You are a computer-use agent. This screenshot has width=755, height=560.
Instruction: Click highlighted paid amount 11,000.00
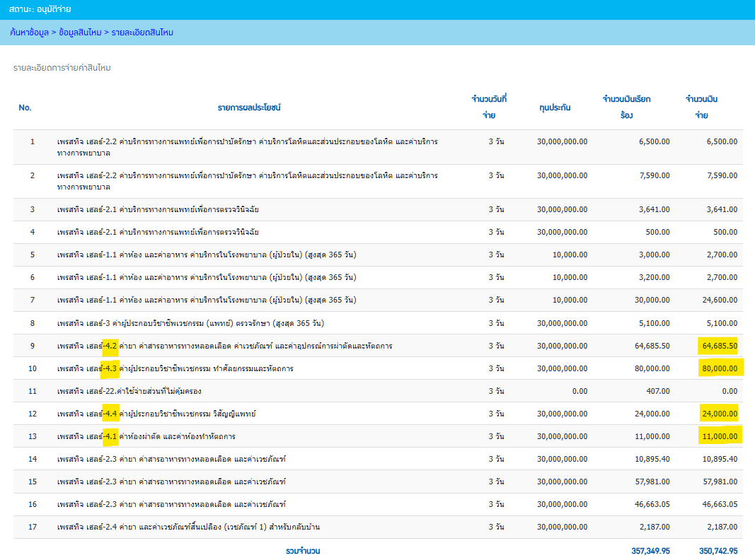(720, 436)
